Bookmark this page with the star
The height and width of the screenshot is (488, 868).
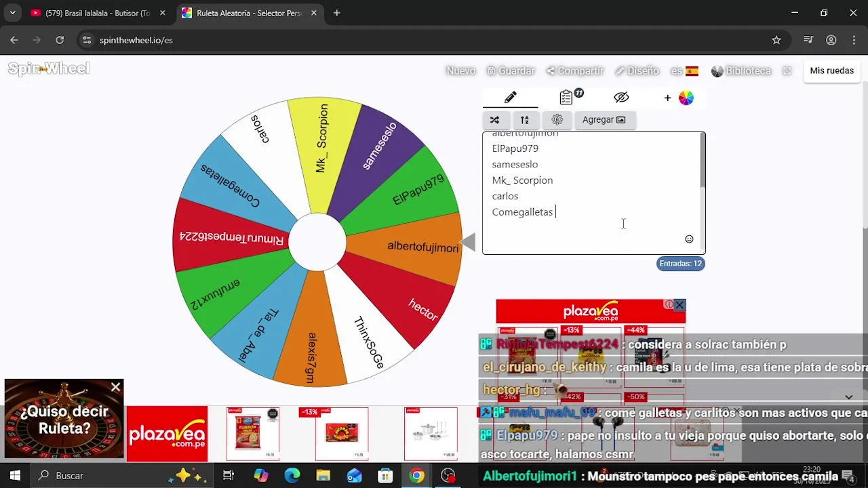tap(776, 40)
